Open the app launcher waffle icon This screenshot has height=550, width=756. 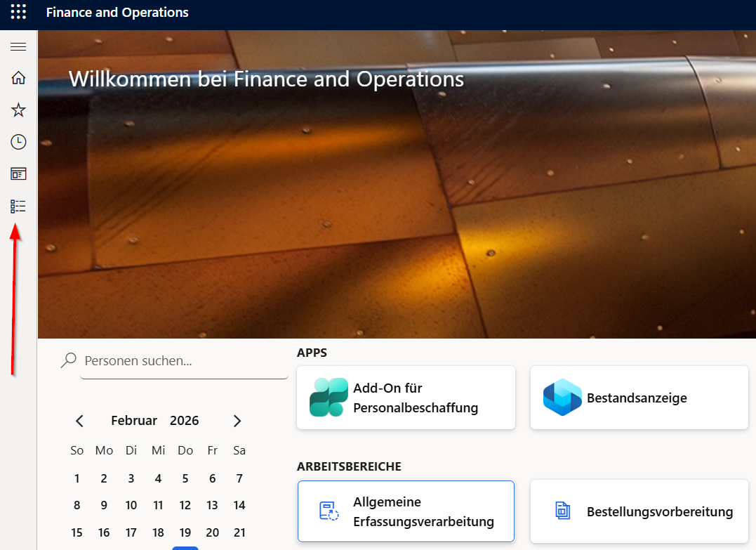(x=18, y=12)
